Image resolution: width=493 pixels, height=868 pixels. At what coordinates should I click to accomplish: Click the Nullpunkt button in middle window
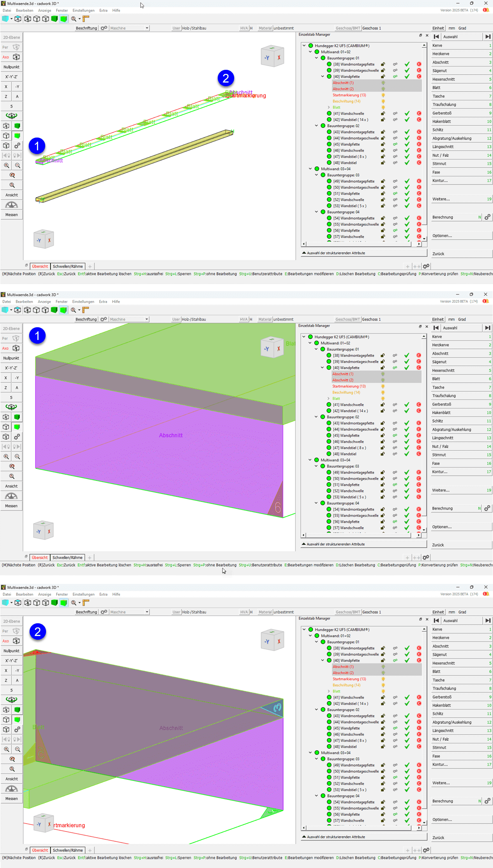coord(11,358)
